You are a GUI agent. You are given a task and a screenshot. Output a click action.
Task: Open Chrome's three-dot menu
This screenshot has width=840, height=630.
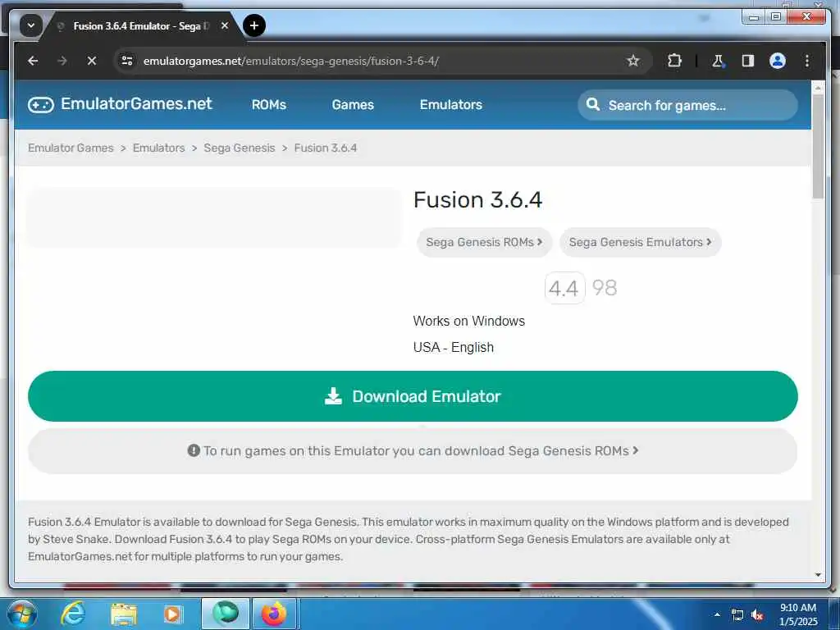point(807,61)
